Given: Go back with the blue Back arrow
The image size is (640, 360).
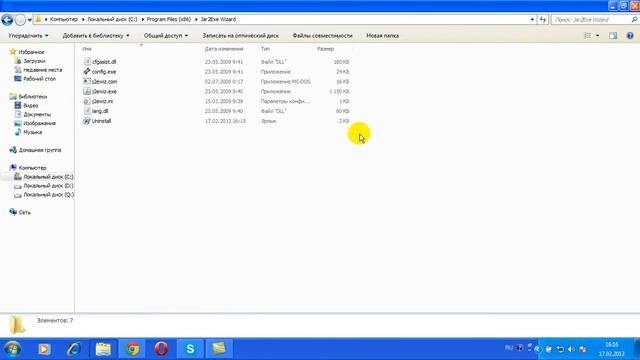Looking at the screenshot, I should (7, 19).
